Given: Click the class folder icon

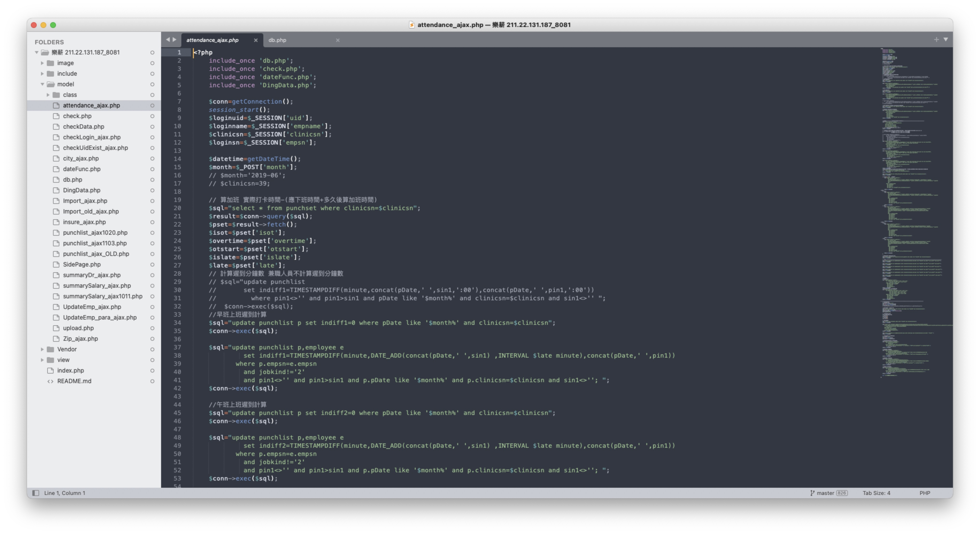Looking at the screenshot, I should tap(56, 95).
